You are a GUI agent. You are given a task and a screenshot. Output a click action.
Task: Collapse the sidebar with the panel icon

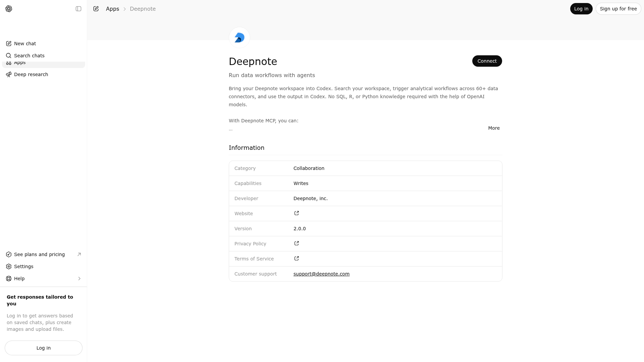tap(78, 9)
